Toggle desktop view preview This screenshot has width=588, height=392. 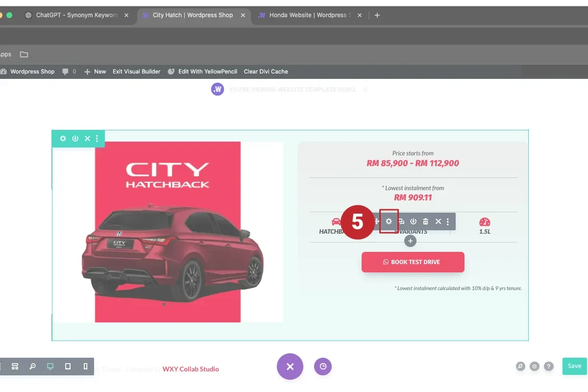click(50, 367)
